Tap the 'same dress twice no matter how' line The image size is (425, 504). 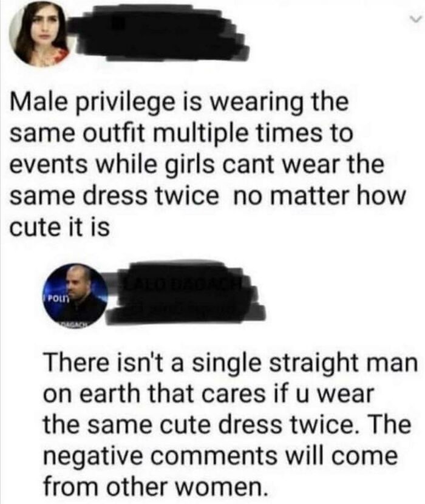[196, 196]
